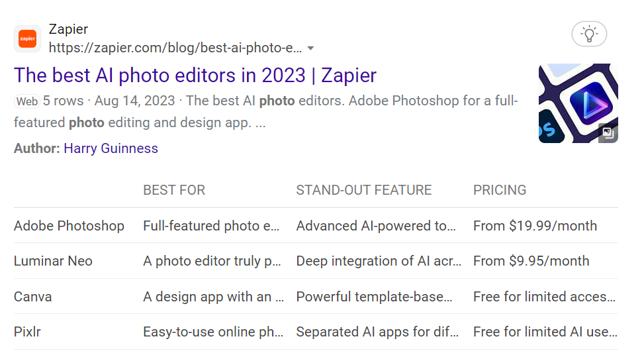
Task: Open the URL dropdown arrow beside the zapier.com link
Action: [x=310, y=48]
